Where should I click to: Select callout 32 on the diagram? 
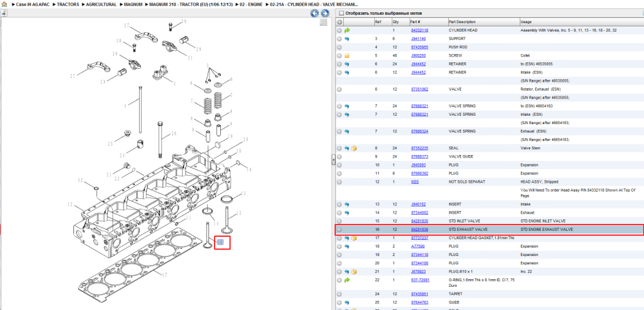pyautogui.click(x=80, y=181)
